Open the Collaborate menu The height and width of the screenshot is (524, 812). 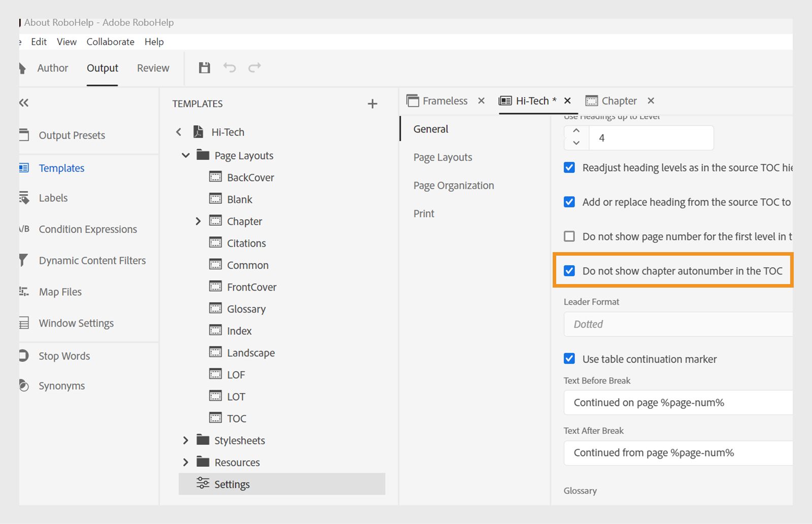[110, 42]
